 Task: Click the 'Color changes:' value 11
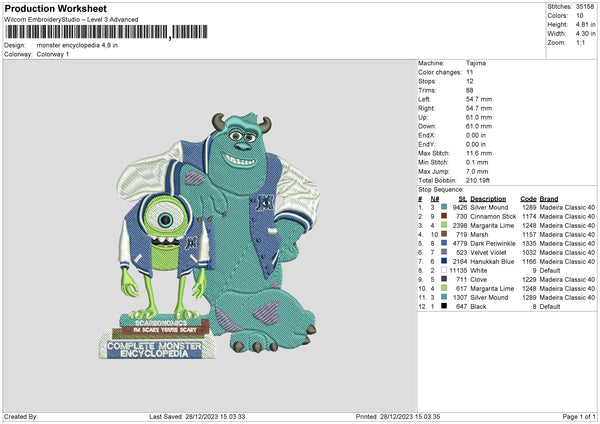pyautogui.click(x=470, y=72)
